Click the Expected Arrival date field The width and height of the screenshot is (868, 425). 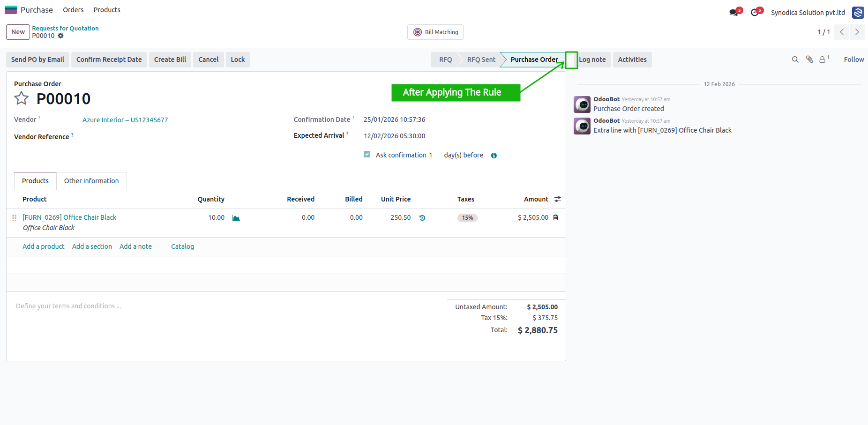(x=395, y=136)
